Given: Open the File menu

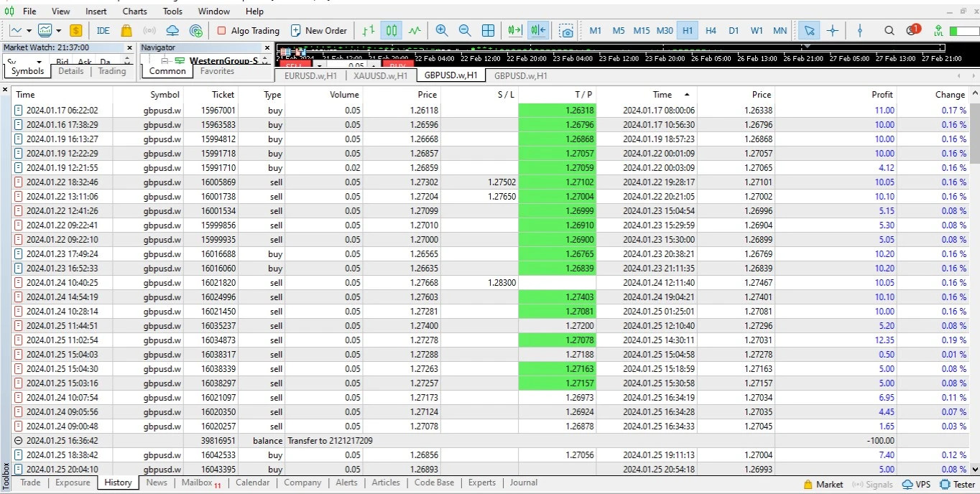Looking at the screenshot, I should 29,11.
